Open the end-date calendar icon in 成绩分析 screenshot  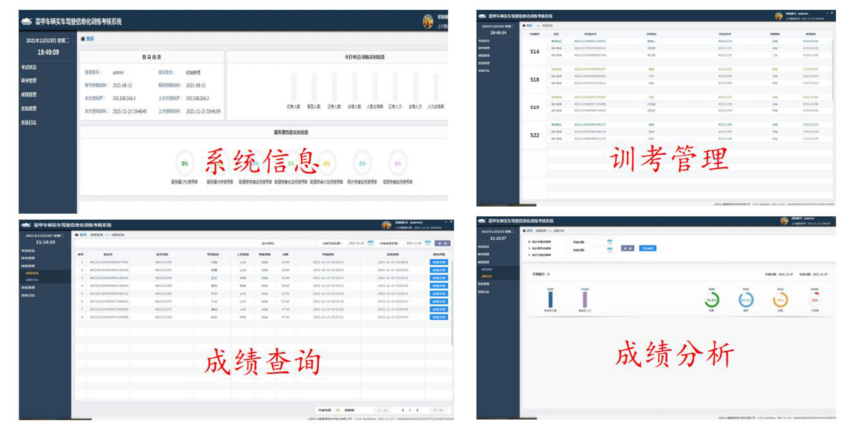(610, 250)
